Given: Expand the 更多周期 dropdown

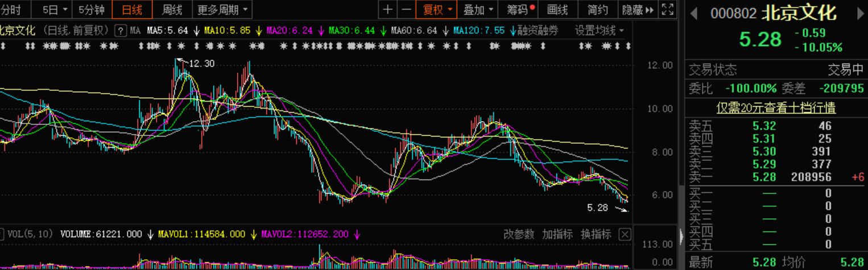Looking at the screenshot, I should (222, 9).
